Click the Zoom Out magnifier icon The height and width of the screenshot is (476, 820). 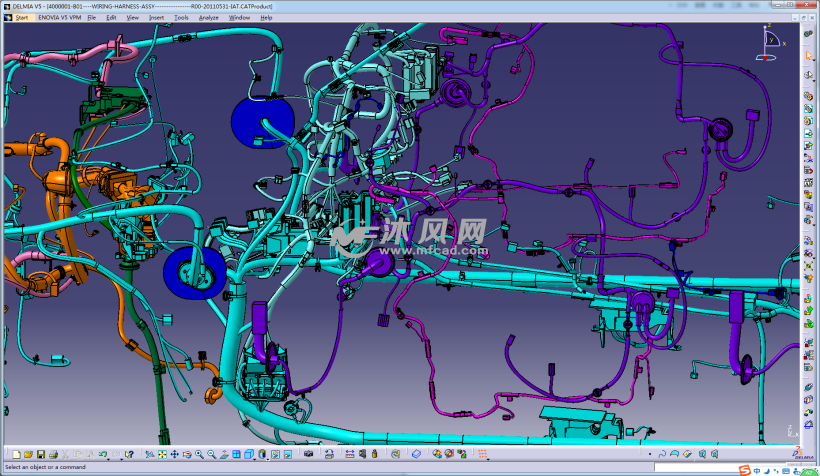coord(211,454)
